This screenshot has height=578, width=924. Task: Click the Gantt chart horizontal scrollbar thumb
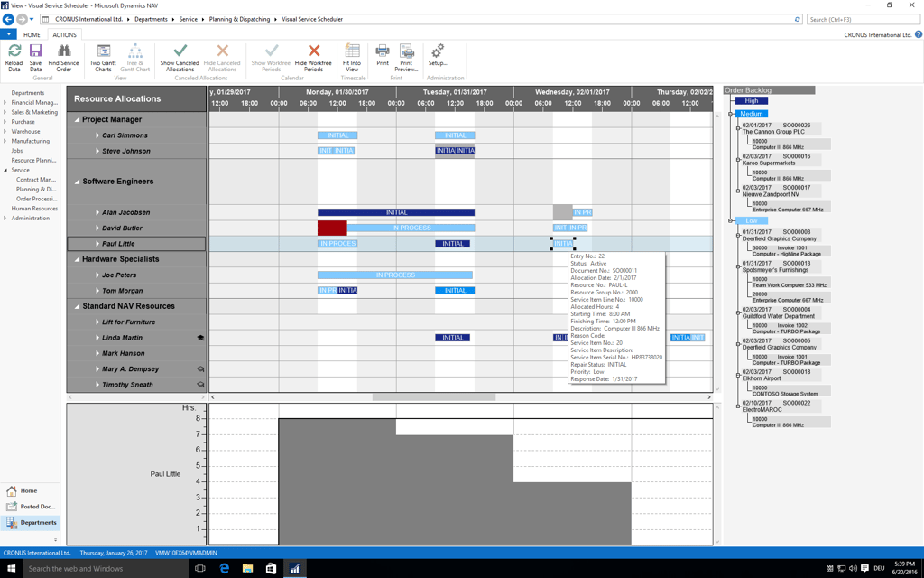[434, 397]
